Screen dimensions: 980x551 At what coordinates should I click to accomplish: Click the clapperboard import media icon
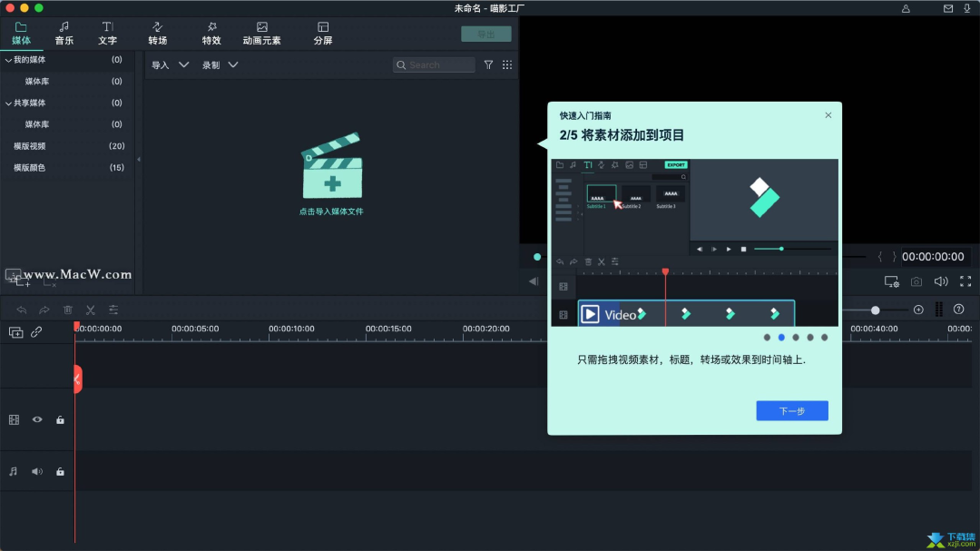pos(332,165)
